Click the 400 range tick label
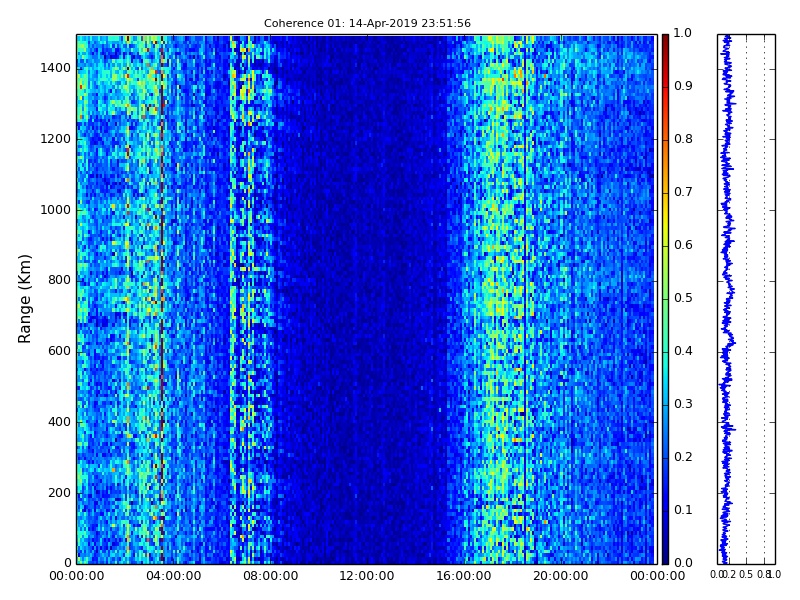 coord(59,422)
